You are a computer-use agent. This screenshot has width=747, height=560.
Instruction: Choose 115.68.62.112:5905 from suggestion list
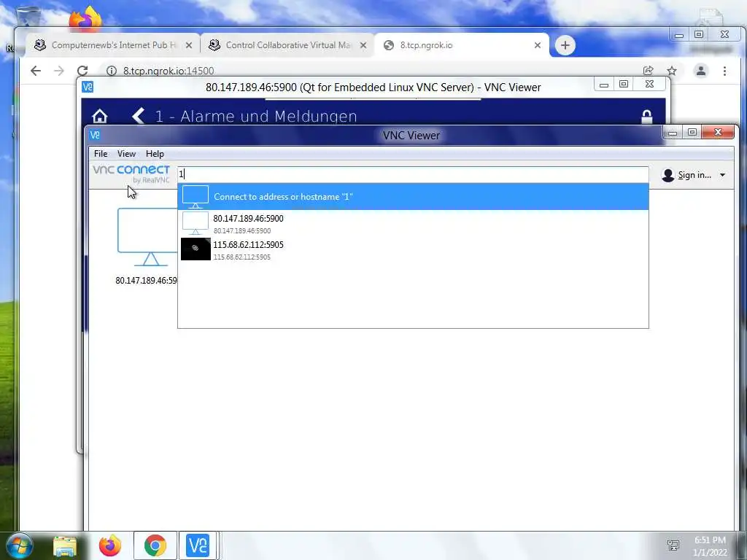[x=413, y=249]
